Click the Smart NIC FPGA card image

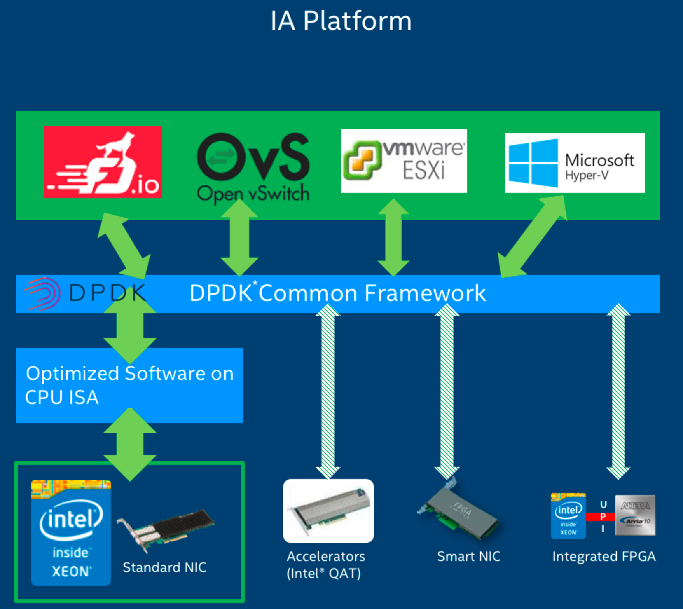pos(458,511)
